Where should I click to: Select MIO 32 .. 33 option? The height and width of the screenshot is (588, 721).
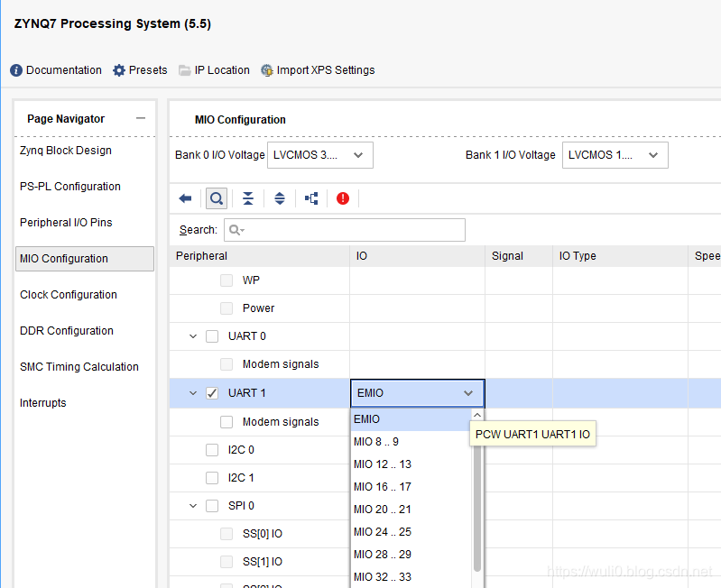click(x=411, y=577)
